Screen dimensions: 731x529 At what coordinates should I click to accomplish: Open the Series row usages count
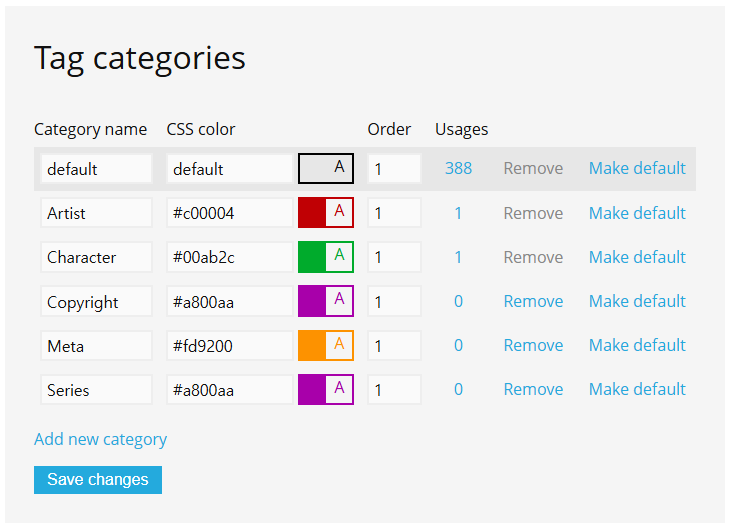tap(458, 389)
